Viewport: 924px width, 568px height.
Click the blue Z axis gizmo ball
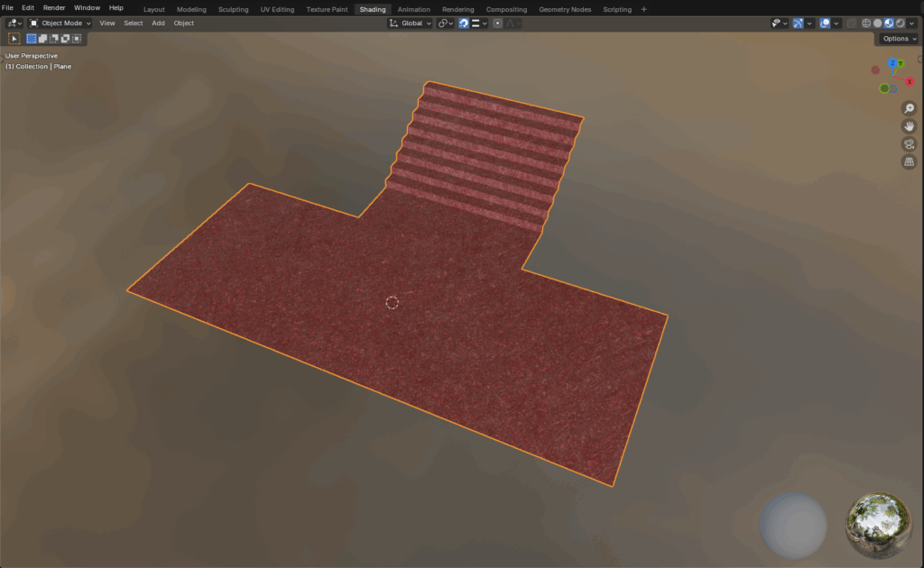(892, 63)
